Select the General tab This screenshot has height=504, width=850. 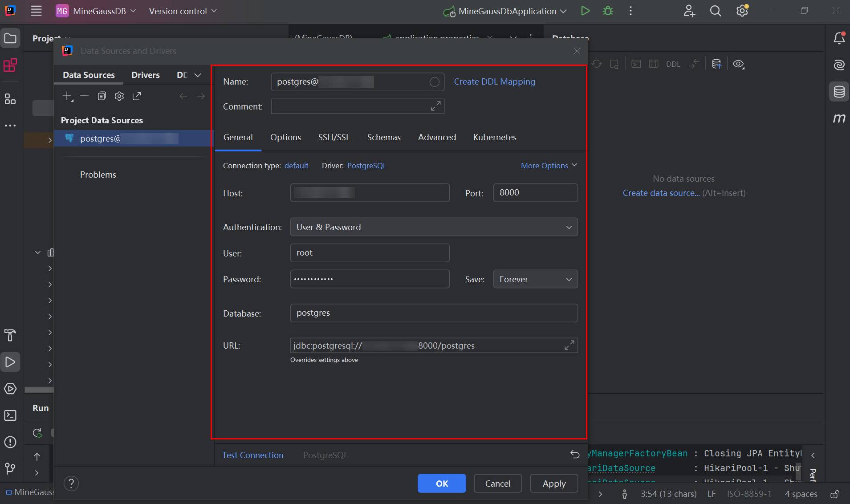coord(238,137)
